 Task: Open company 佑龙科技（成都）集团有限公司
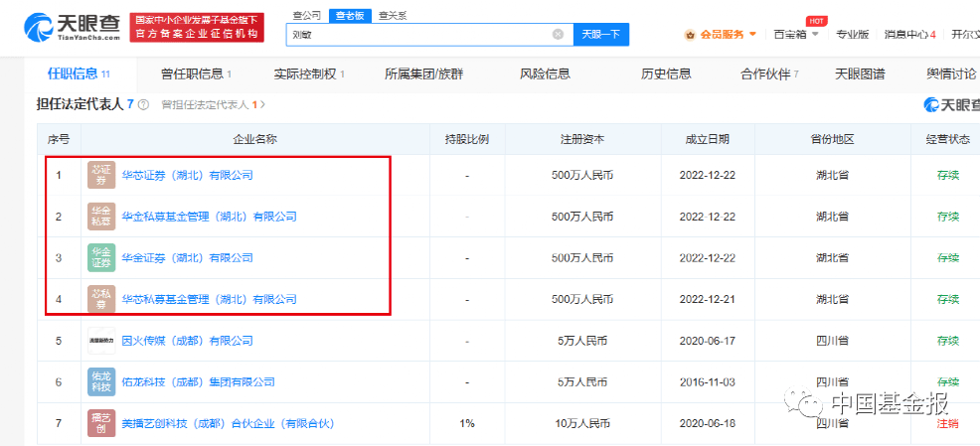pyautogui.click(x=198, y=381)
